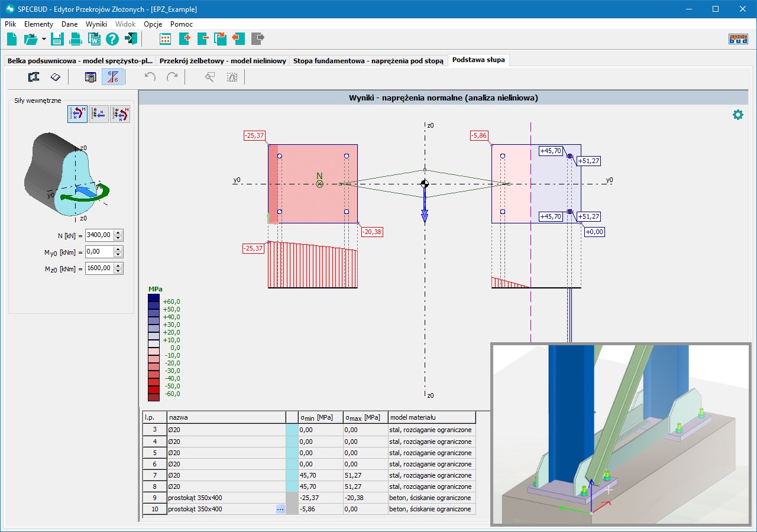The height and width of the screenshot is (532, 757).
Task: Click the save file icon
Action: point(57,39)
